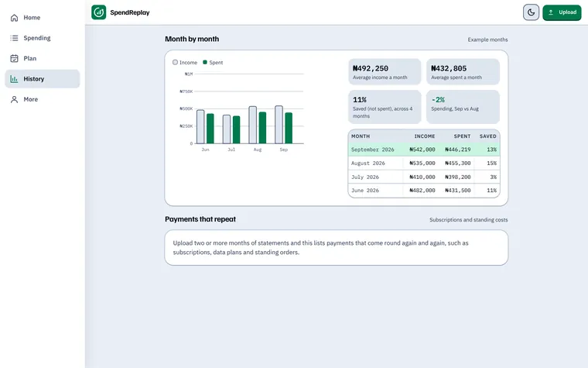Click the ₦482,000 income cell

pyautogui.click(x=422, y=191)
